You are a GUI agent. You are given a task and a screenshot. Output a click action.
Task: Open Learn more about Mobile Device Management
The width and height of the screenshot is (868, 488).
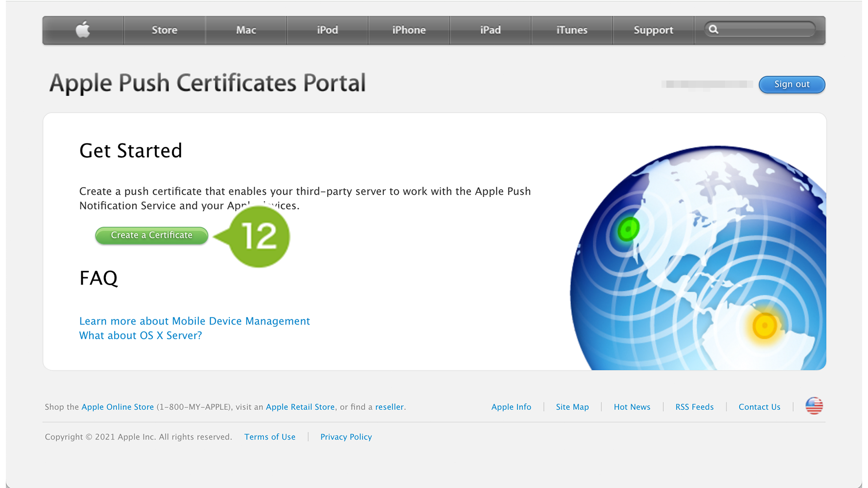[194, 321]
